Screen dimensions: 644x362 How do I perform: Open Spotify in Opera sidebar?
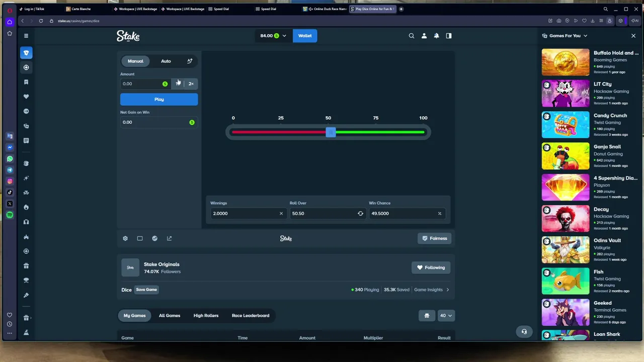[x=10, y=215]
